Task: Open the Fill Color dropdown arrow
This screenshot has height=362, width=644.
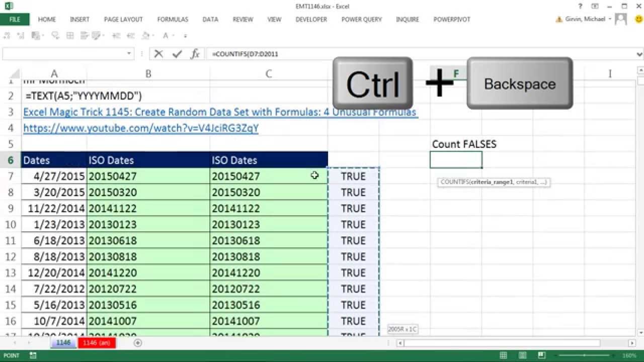Action: pos(153,36)
